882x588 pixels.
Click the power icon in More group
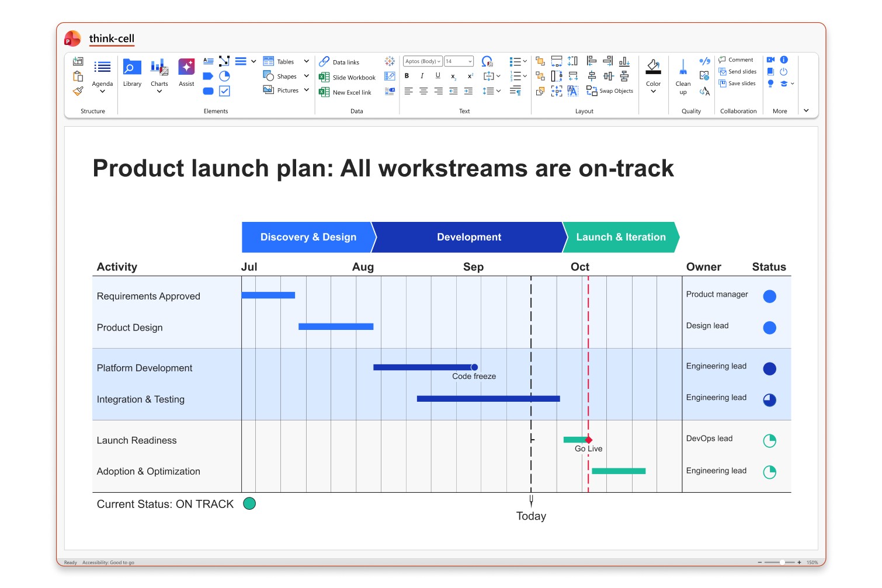click(784, 71)
